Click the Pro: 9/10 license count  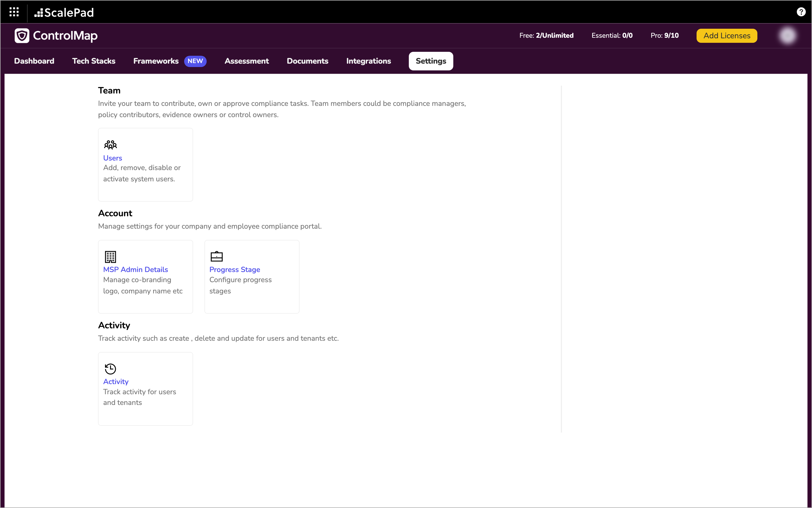(x=664, y=35)
